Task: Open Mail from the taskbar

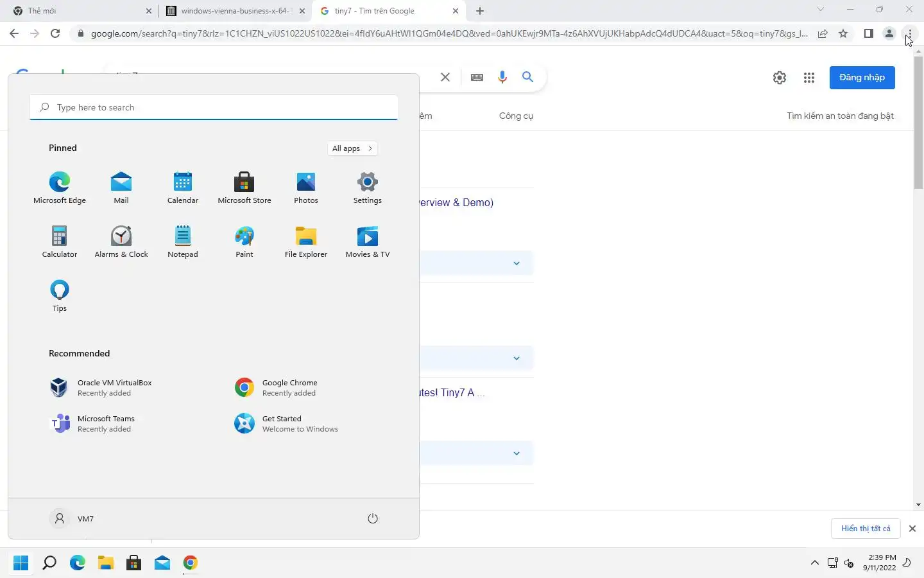Action: (x=162, y=563)
